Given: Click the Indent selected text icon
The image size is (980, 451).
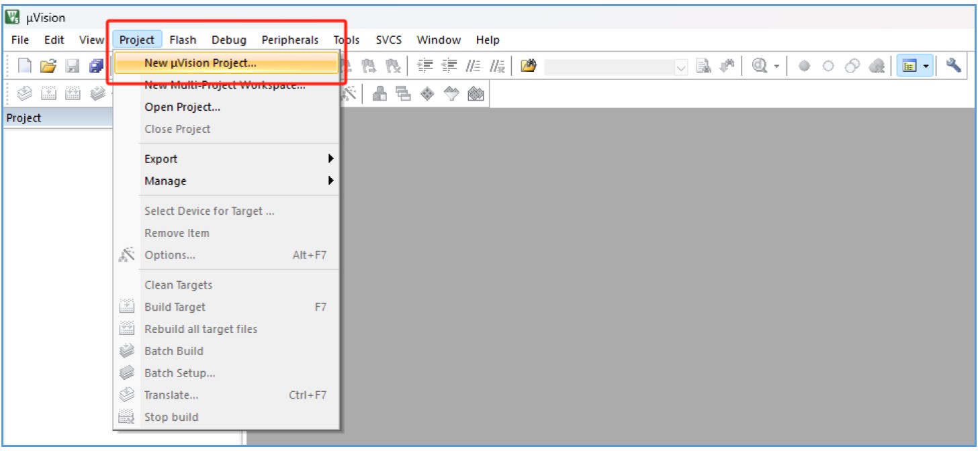Looking at the screenshot, I should pyautogui.click(x=425, y=65).
